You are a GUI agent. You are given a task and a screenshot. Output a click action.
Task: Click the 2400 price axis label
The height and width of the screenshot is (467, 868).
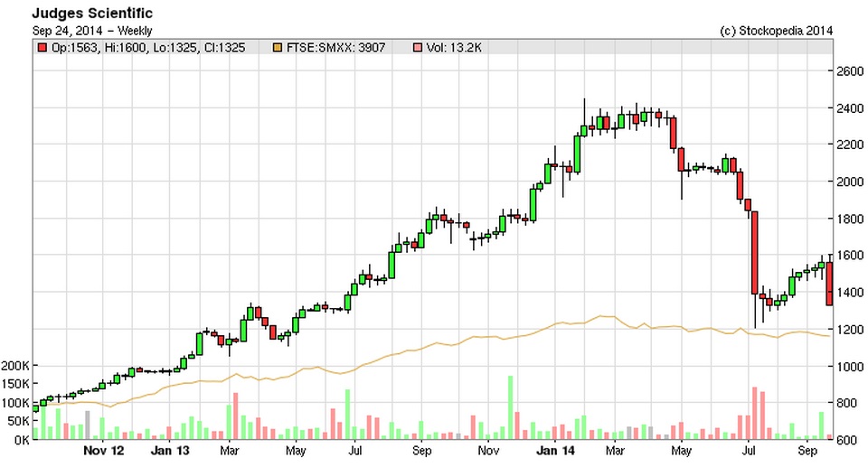[x=850, y=107]
